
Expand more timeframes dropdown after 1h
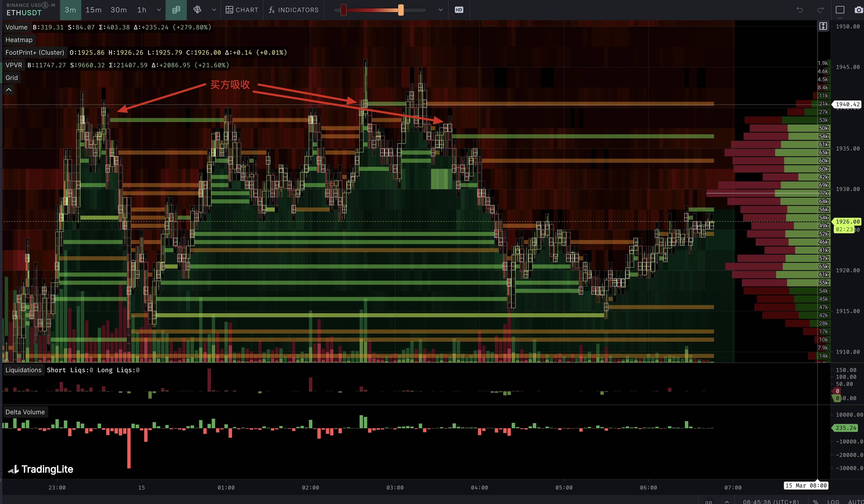159,10
